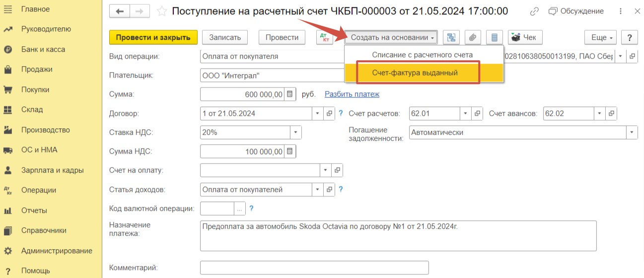Image resolution: width=644 pixels, height=278 pixels.
Task: Open the calculator in Сумма field
Action: pos(290,94)
